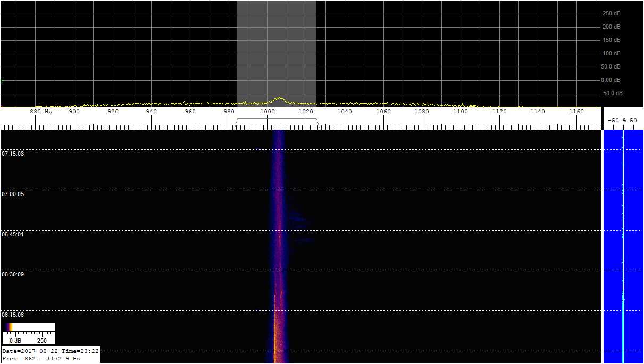Select the yellow spectrum peak near 1006 Hz

point(279,98)
